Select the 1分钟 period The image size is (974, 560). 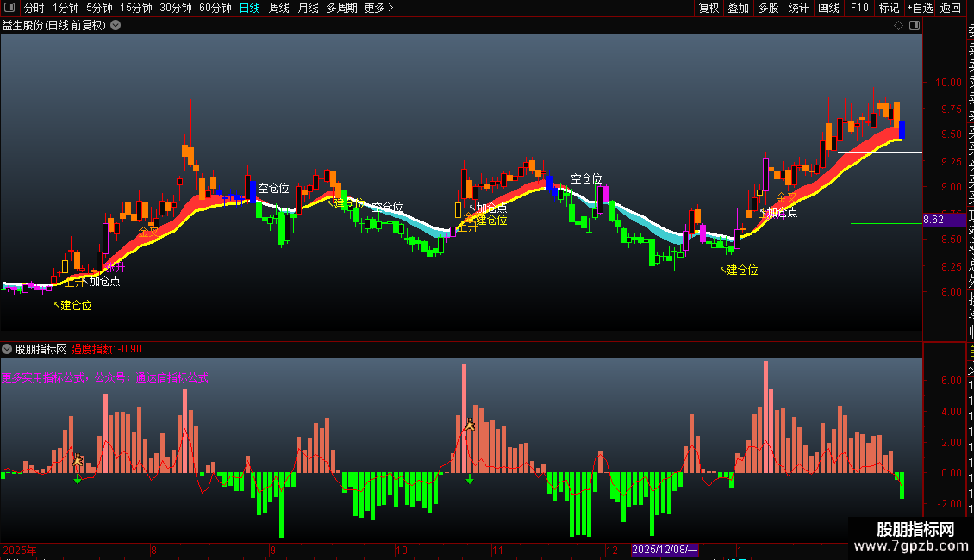point(66,8)
